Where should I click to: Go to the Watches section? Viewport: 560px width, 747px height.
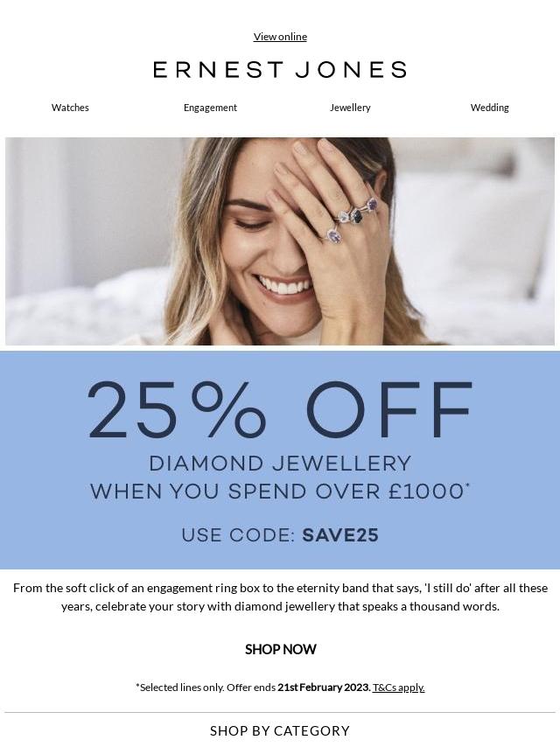(70, 108)
